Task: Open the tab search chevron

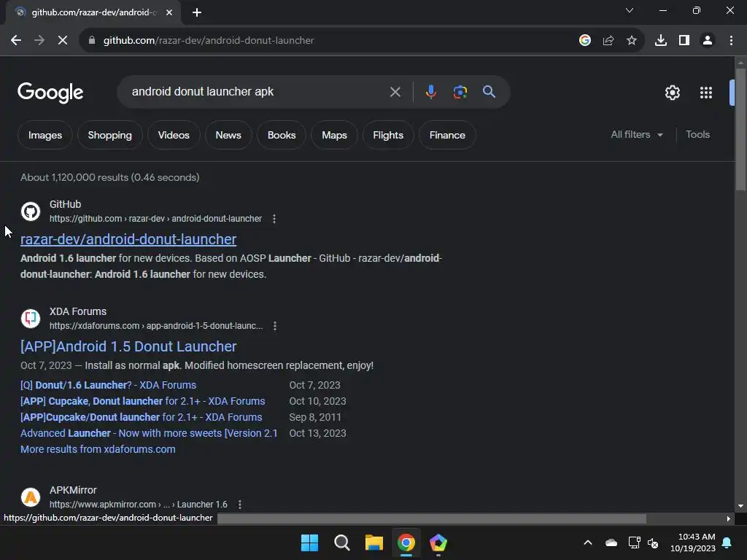Action: pyautogui.click(x=630, y=10)
